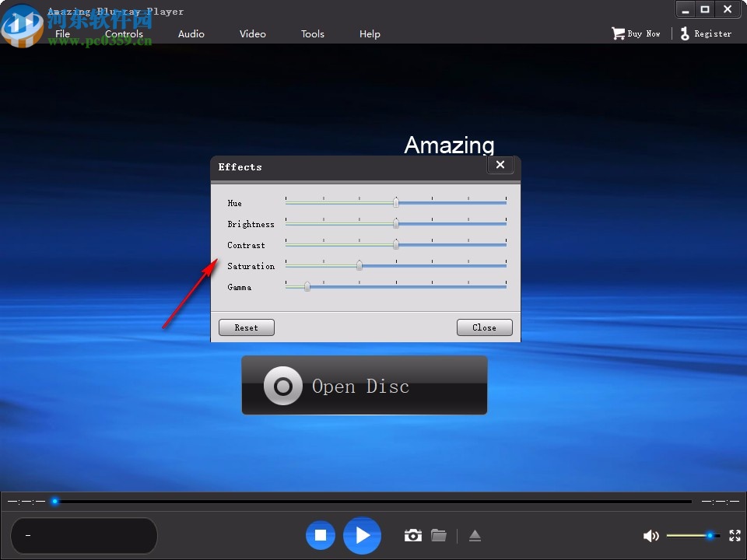Open the Tools menu

click(x=312, y=33)
